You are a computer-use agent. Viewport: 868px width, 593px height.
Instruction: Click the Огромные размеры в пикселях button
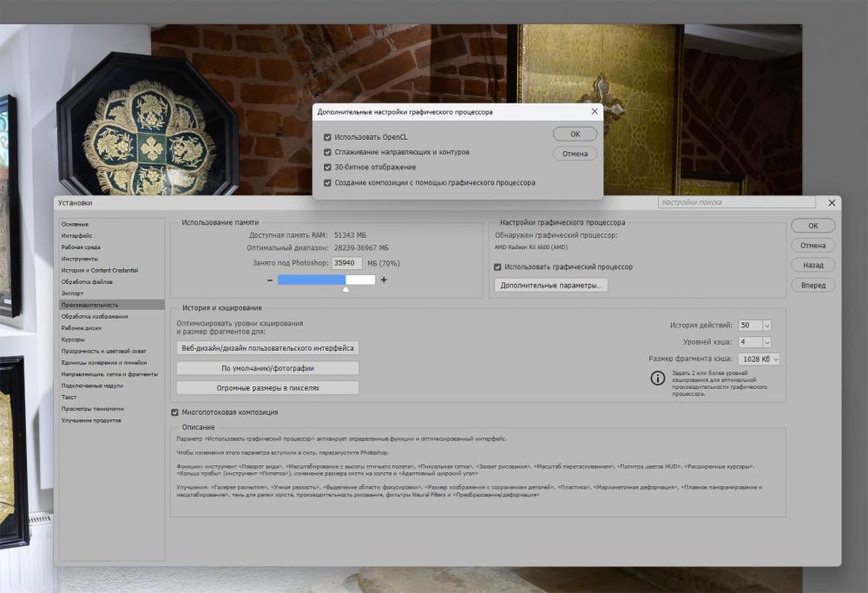click(x=268, y=388)
